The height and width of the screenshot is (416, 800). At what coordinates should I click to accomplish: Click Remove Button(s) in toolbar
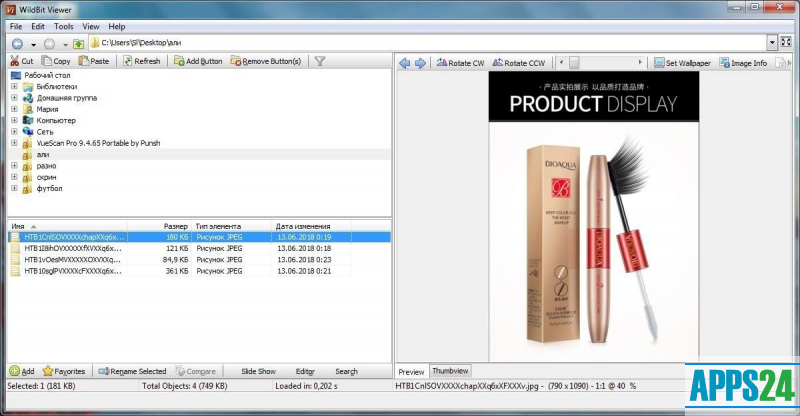click(x=266, y=61)
